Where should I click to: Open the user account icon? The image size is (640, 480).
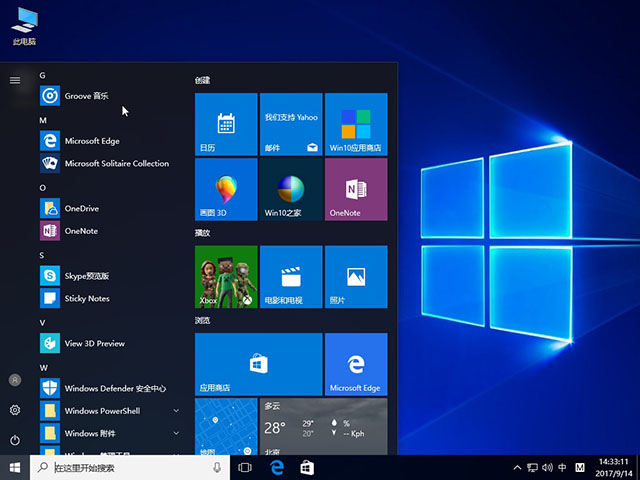pyautogui.click(x=15, y=380)
